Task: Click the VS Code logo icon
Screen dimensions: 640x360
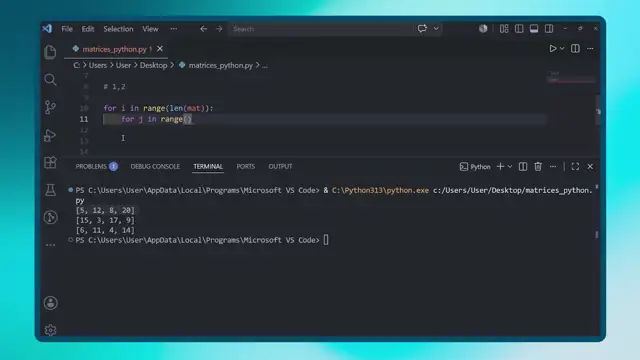Action: [x=47, y=29]
